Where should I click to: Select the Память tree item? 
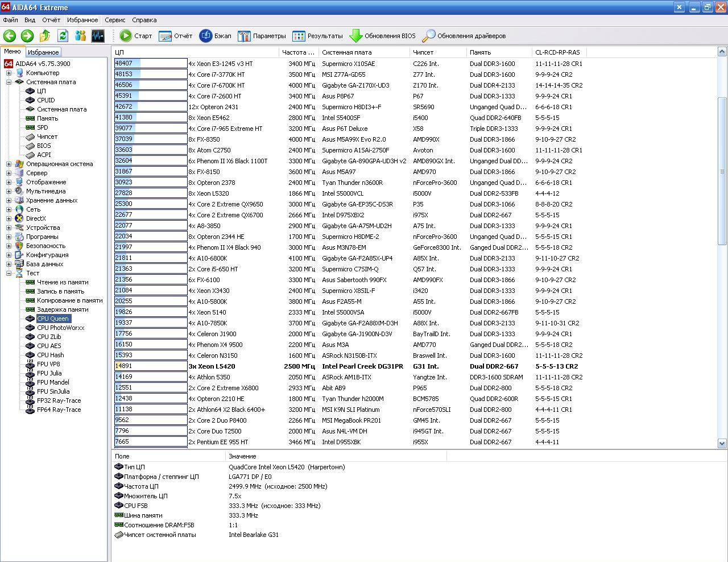(x=48, y=118)
